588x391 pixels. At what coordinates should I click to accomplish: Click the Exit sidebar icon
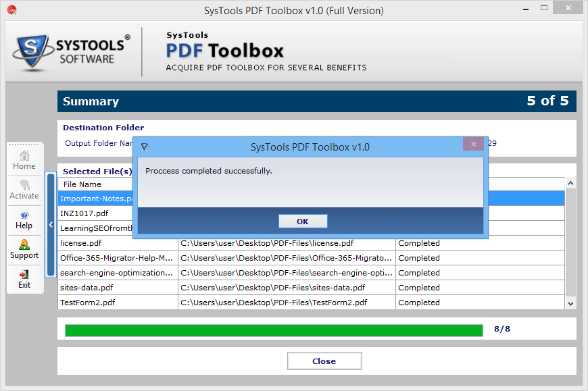click(x=24, y=280)
